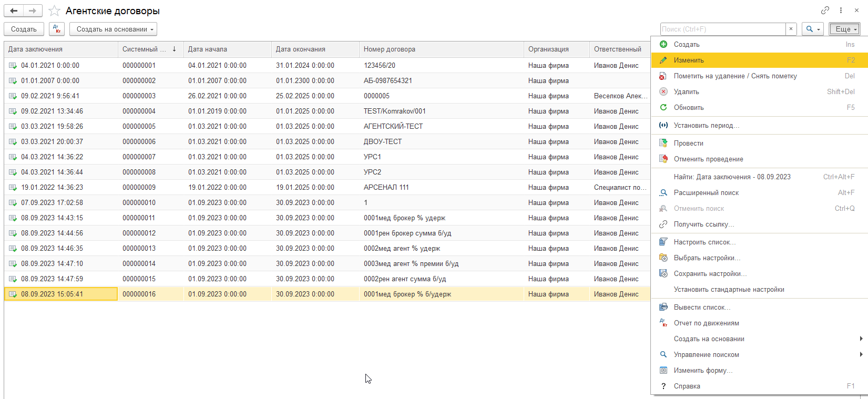The width and height of the screenshot is (868, 399).
Task: Click the 0001рен брокер сумма б/уд cell
Action: point(442,233)
